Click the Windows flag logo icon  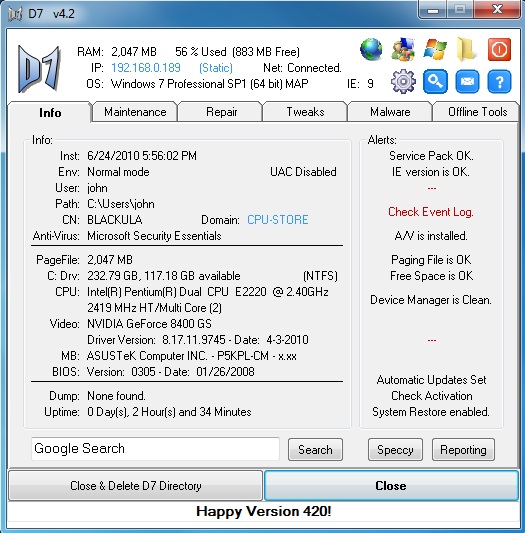click(x=435, y=50)
